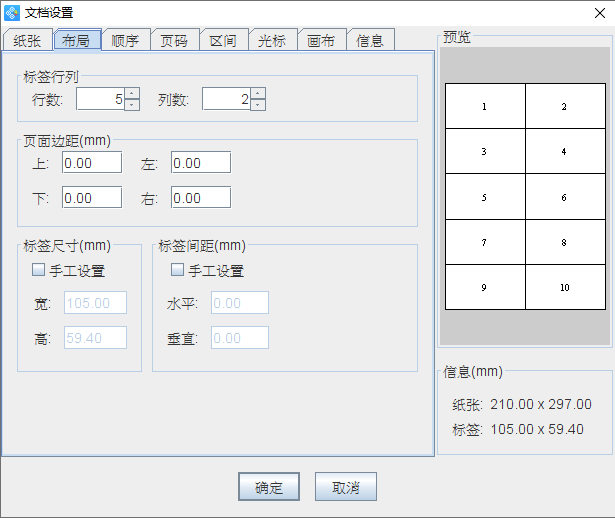The image size is (615, 518).
Task: Decrease the column count with down arrow
Action: 258,104
